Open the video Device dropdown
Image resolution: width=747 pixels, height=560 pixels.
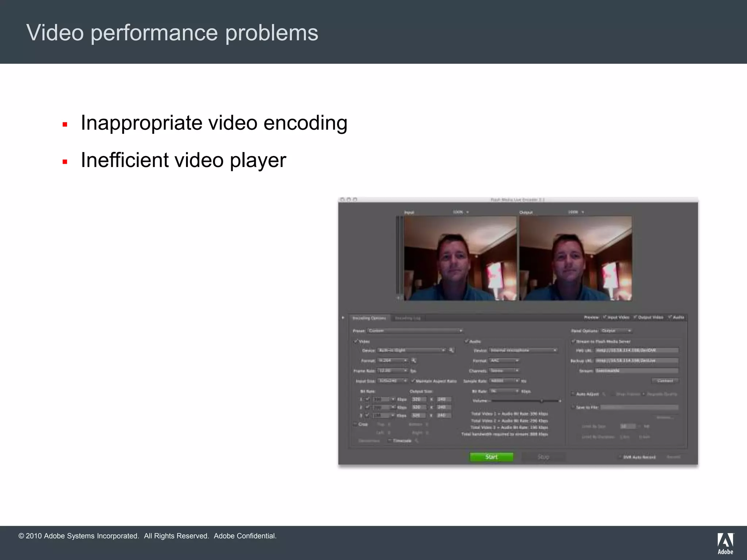411,350
